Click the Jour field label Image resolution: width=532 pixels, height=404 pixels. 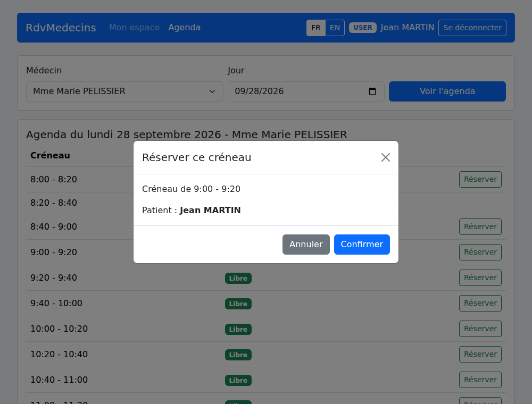236,71
